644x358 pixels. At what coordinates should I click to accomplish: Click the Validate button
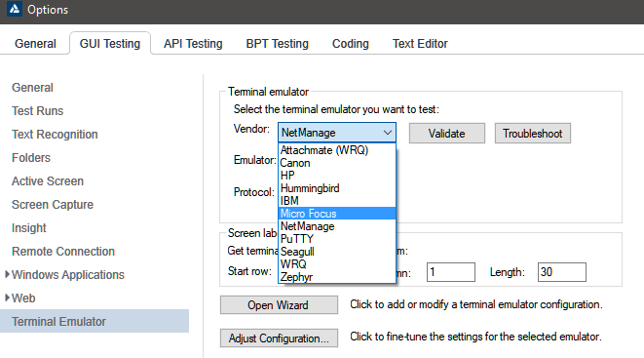(447, 134)
